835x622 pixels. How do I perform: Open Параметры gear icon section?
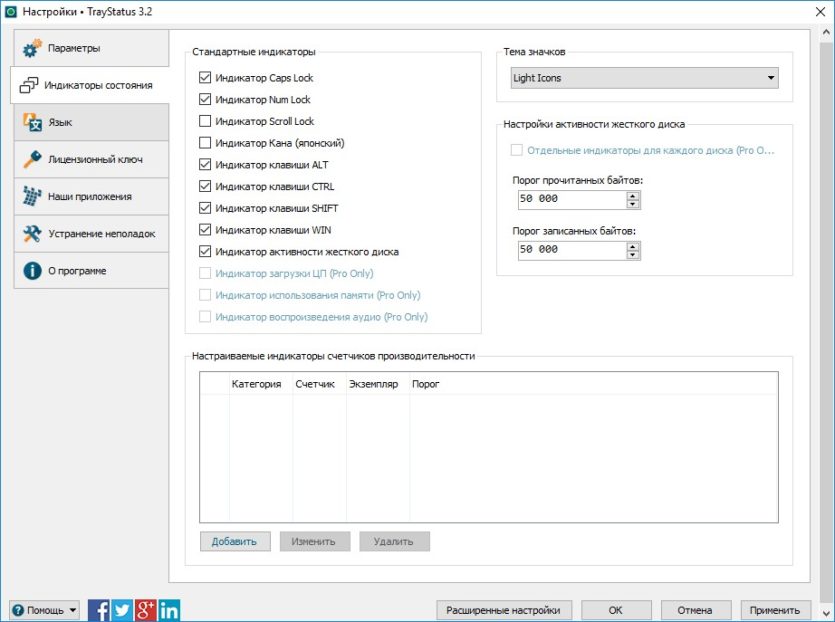pos(32,48)
